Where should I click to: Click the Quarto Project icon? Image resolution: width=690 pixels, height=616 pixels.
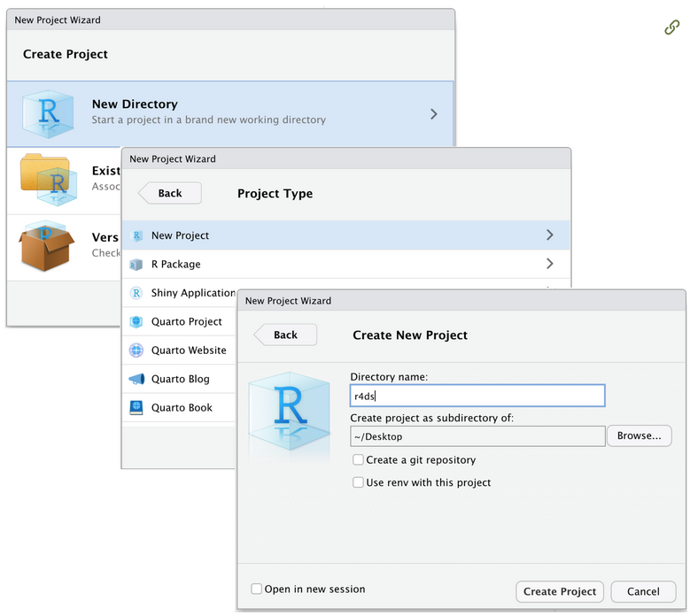click(136, 322)
